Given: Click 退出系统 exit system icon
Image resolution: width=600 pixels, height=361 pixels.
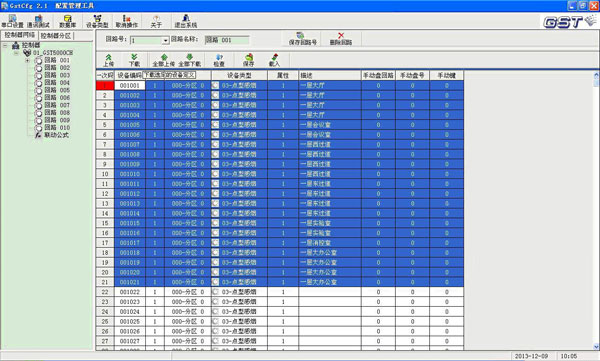Looking at the screenshot, I should click(186, 21).
